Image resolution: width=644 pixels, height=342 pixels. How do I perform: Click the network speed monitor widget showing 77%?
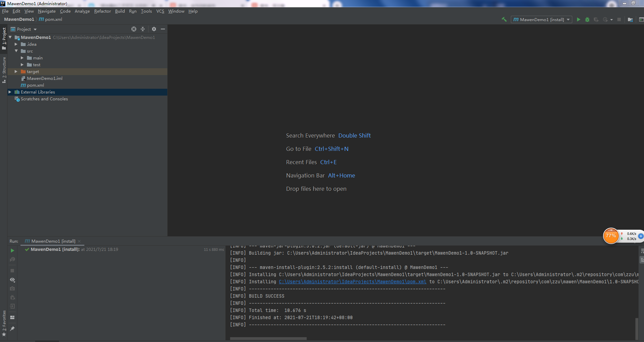coord(611,236)
